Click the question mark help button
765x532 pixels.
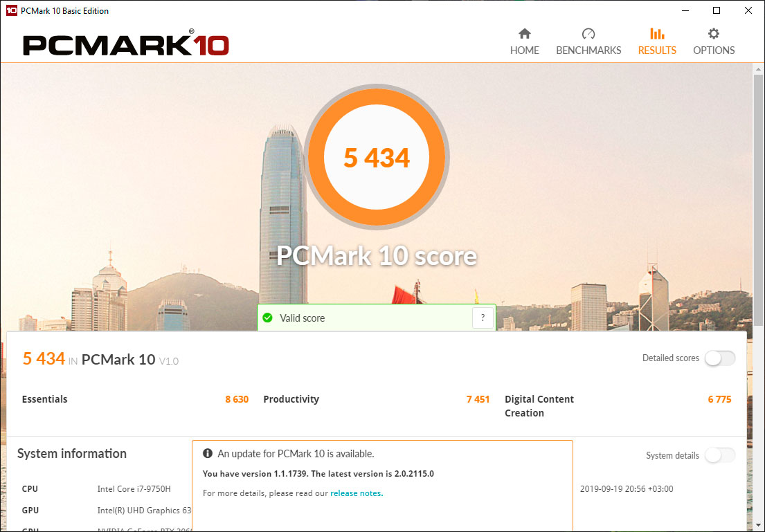tap(483, 318)
